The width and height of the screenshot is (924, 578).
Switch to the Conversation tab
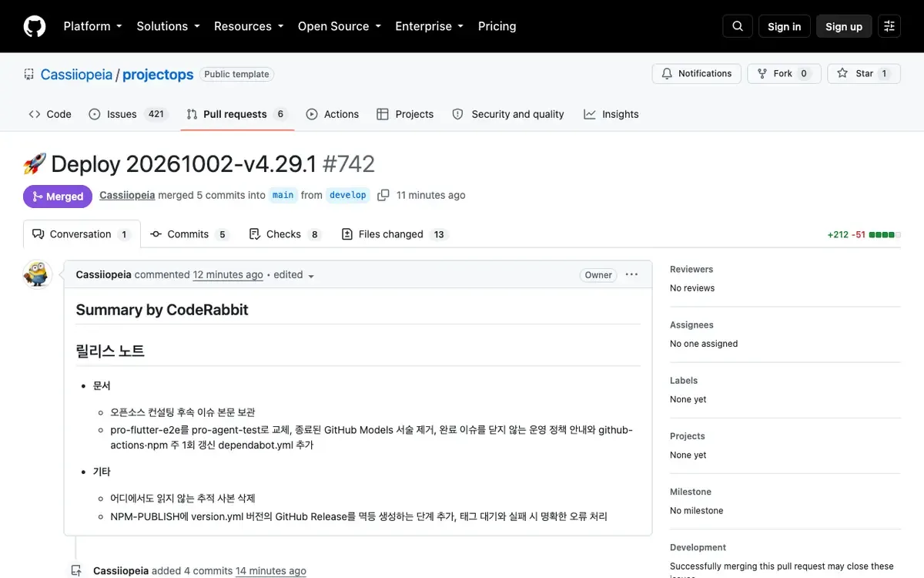[82, 234]
